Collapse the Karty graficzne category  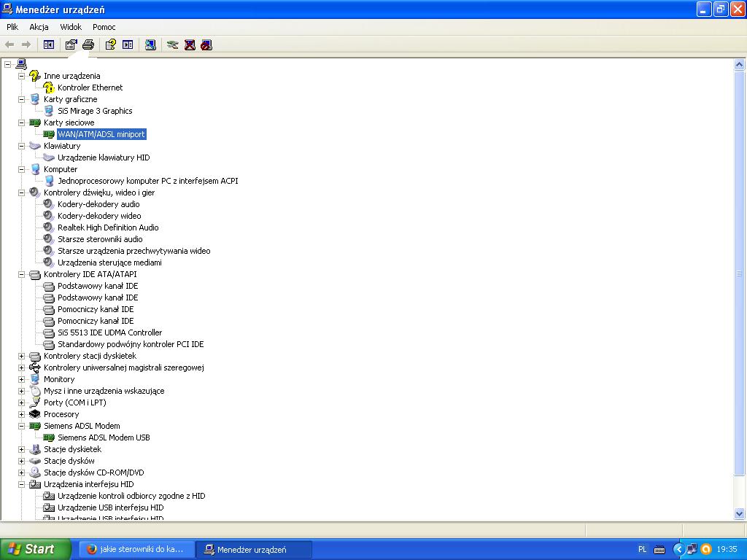click(21, 99)
